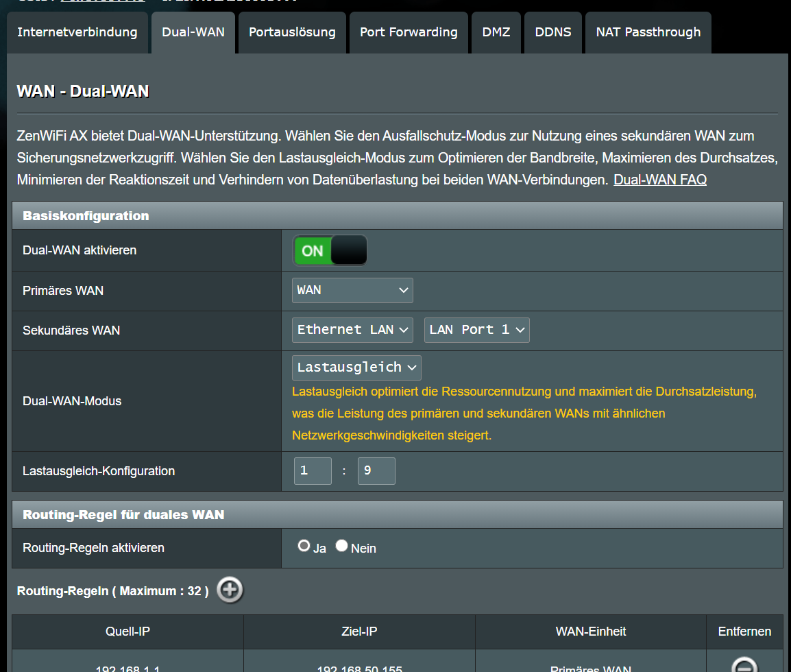The height and width of the screenshot is (672, 791).
Task: Select the Dual-WAN tab
Action: point(193,32)
